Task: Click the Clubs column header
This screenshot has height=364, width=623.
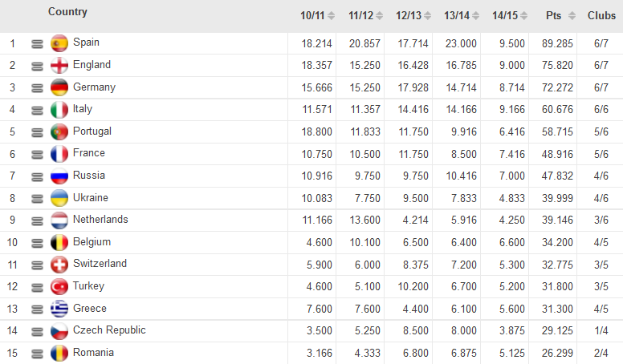Action: (601, 15)
